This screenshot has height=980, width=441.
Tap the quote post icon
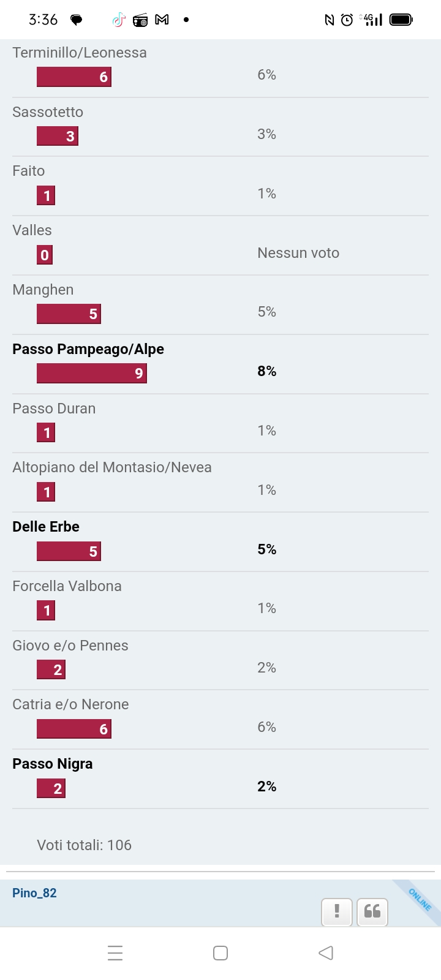372,911
